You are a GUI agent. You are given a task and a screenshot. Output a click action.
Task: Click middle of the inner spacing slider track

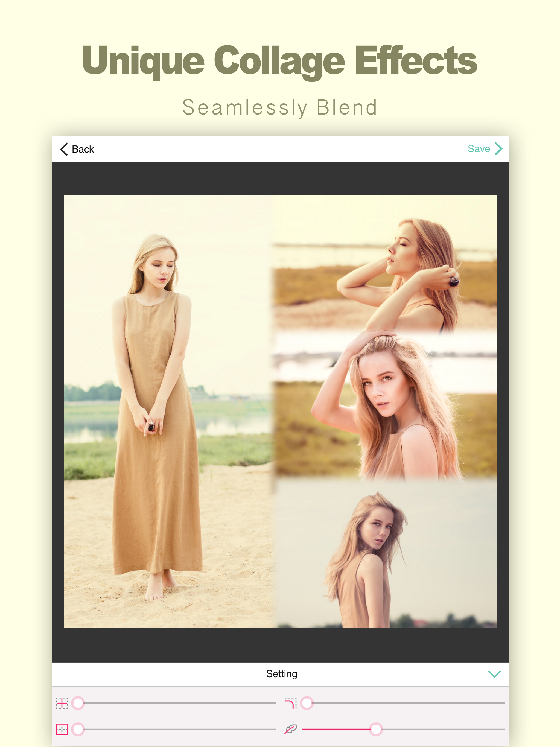click(x=177, y=703)
